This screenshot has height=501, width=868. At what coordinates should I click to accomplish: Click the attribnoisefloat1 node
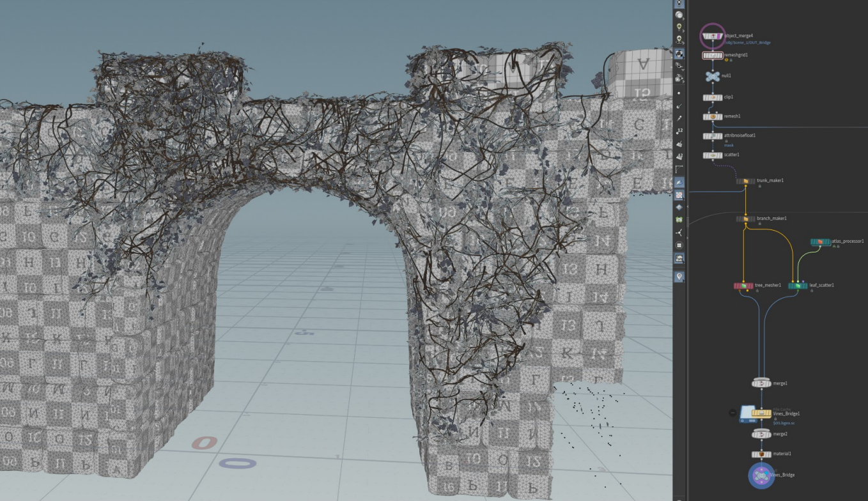tap(712, 136)
